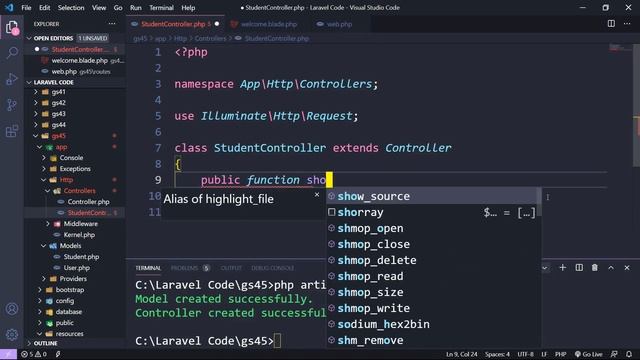This screenshot has height=360, width=640.
Task: Open Accounts menu in activity bar
Action: pyautogui.click(x=12, y=309)
